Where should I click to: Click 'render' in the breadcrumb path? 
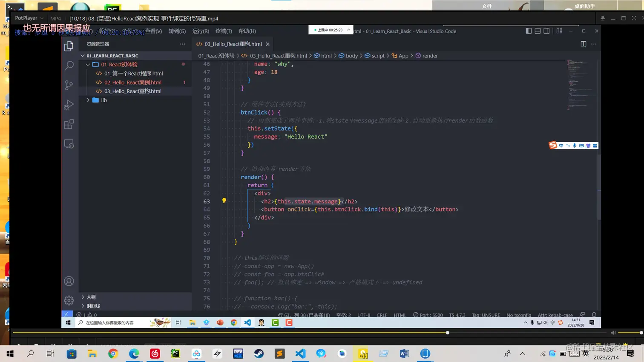click(430, 56)
